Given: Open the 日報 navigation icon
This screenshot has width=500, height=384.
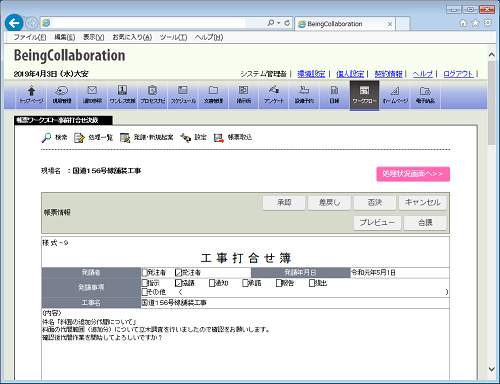Looking at the screenshot, I should point(334,95).
